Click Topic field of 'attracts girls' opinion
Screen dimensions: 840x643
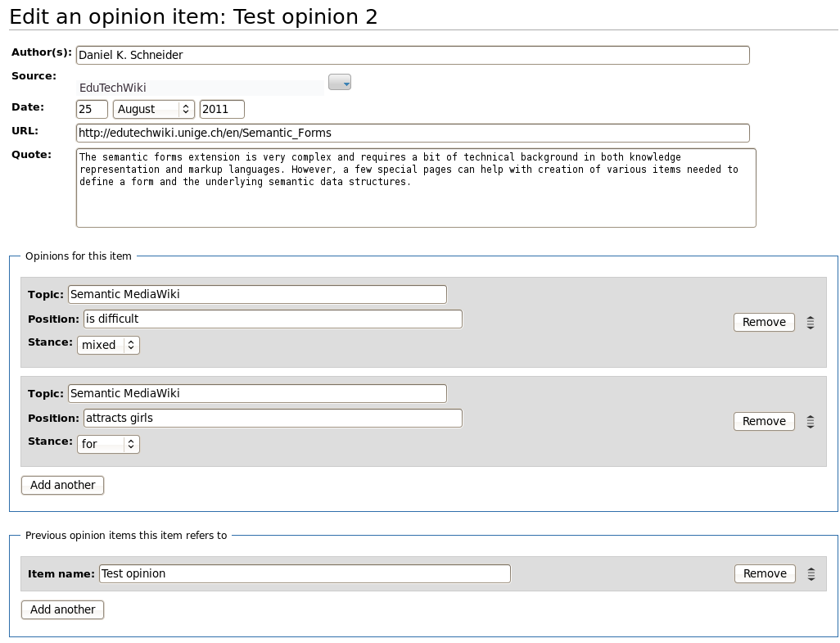coord(257,393)
